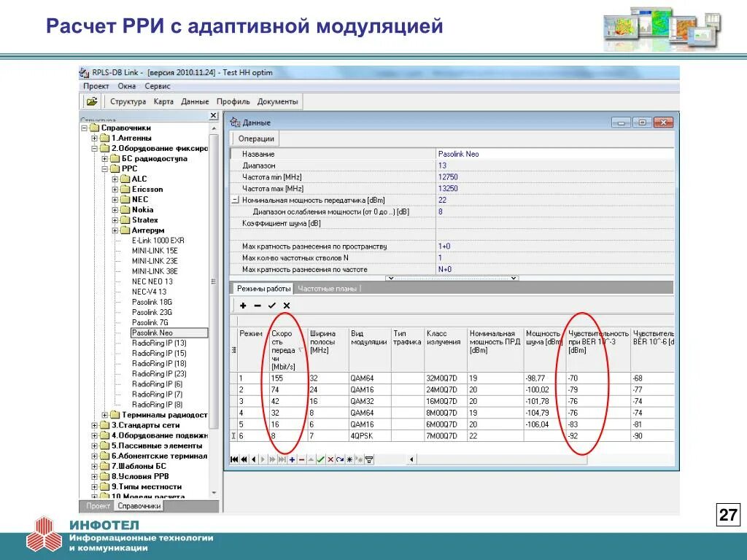Click the asterisk bookmark navigator icon
The width and height of the screenshot is (747, 560).
click(349, 459)
